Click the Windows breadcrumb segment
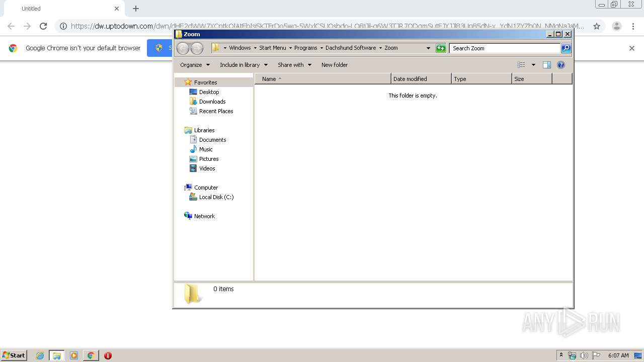This screenshot has height=362, width=644. tap(240, 48)
